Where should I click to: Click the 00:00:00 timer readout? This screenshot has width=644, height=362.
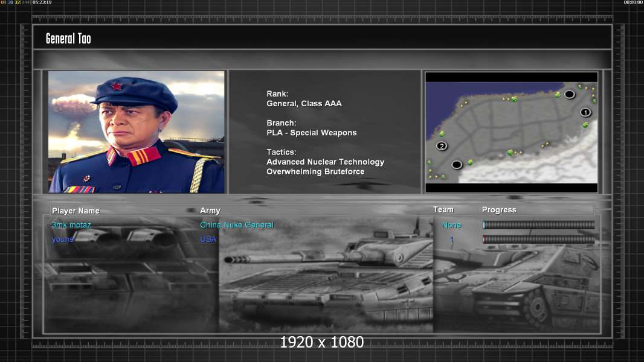point(633,2)
